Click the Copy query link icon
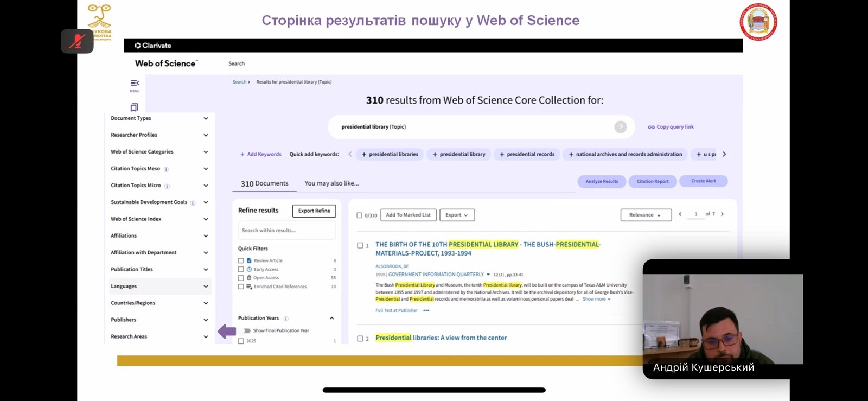 651,127
